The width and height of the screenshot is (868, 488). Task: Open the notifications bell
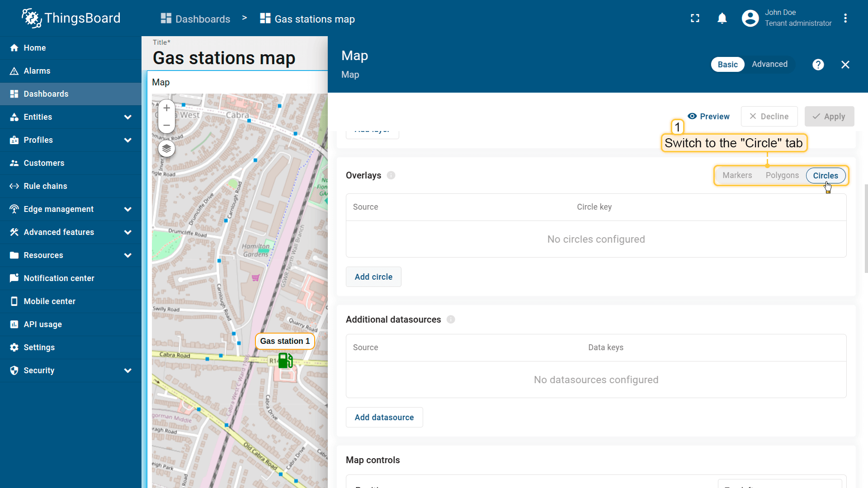click(x=722, y=19)
